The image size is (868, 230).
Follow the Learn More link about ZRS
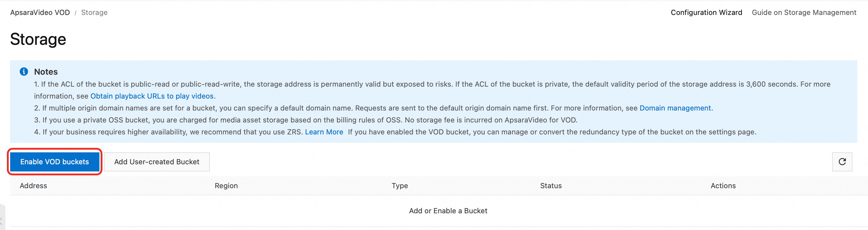324,132
